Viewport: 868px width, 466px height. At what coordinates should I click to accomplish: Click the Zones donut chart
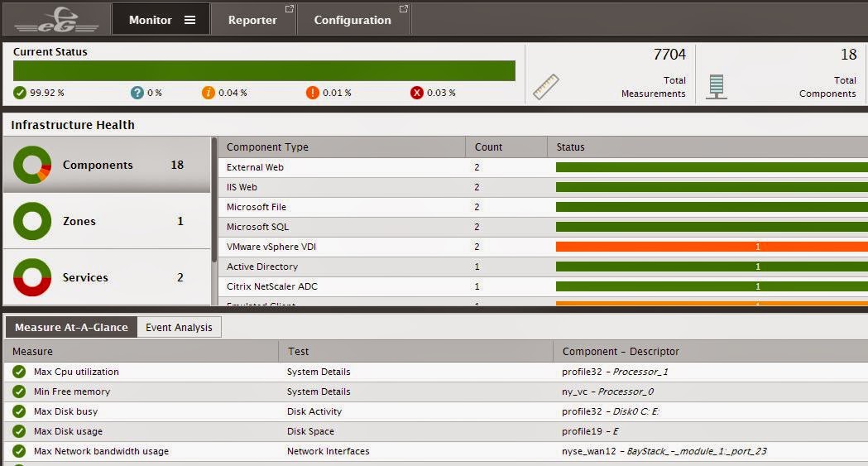(32, 221)
